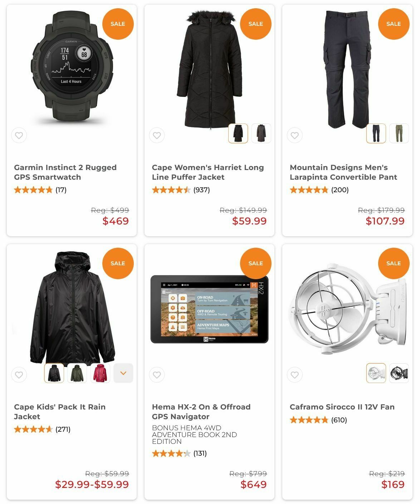Image resolution: width=420 pixels, height=504 pixels.
Task: Favorite the Harriet Long Line Puffer Jacket
Action: [157, 135]
